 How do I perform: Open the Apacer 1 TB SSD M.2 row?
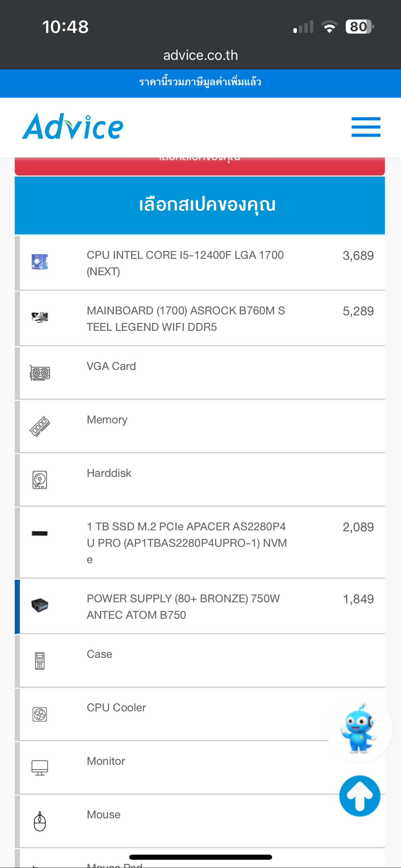click(200, 543)
